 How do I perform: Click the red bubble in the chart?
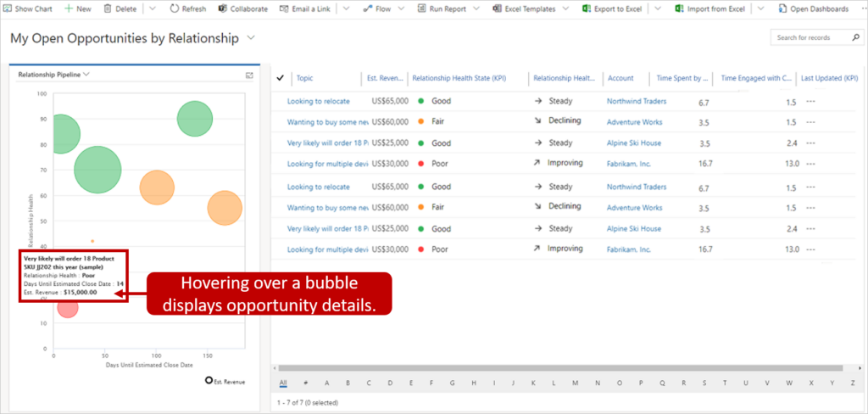68,308
